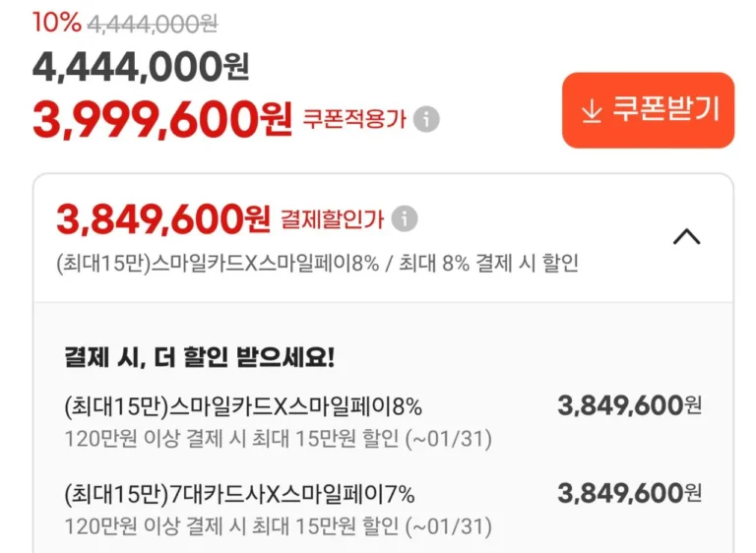Viewport: 756px width, 553px height.
Task: Click download arrow icon in 쿠폰받기 button
Action: [591, 111]
